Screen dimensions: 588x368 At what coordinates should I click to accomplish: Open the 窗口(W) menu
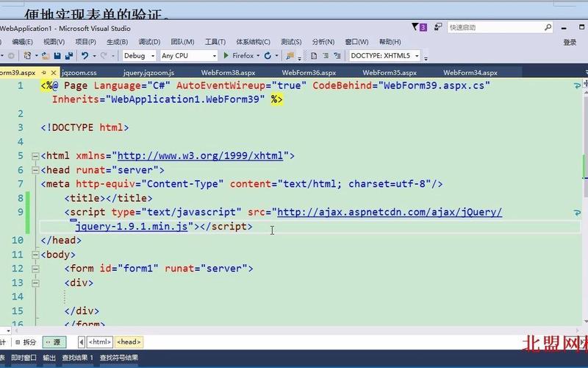click(x=356, y=42)
